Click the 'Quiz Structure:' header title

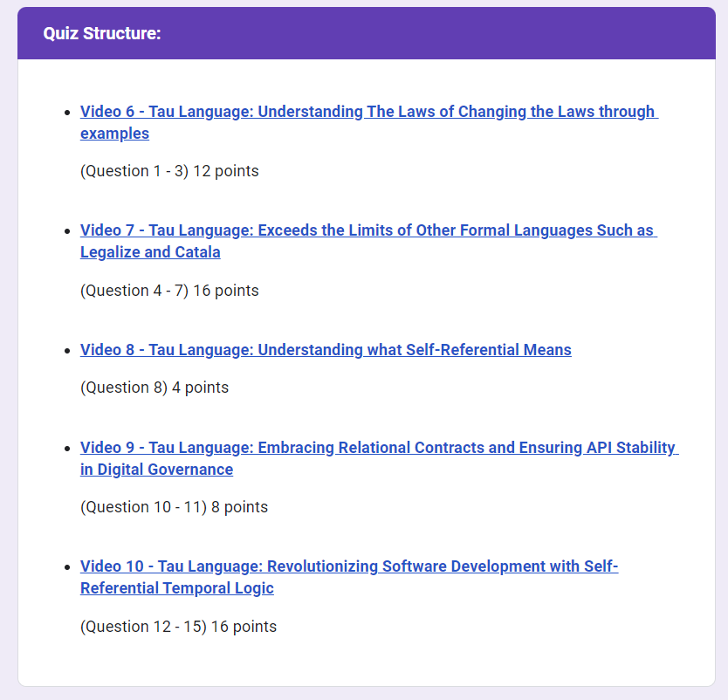click(102, 33)
